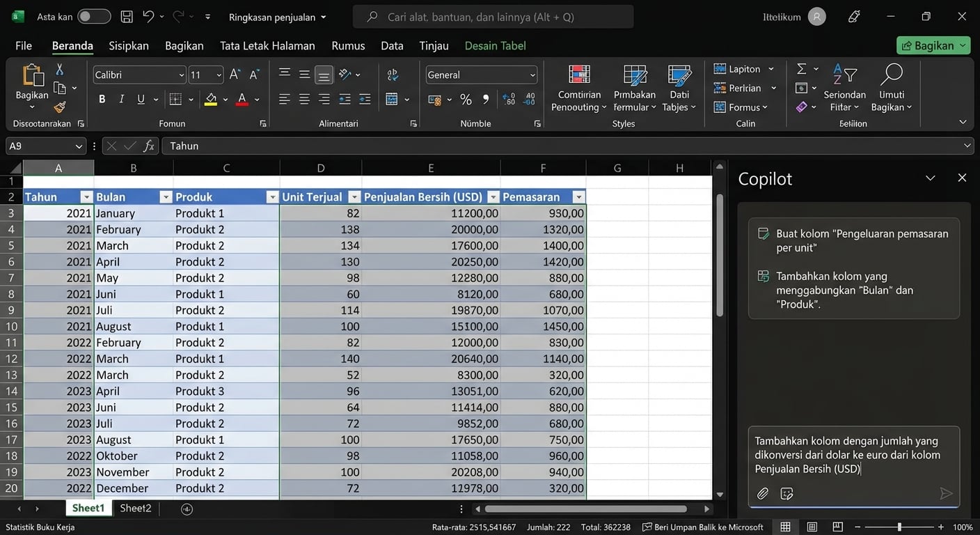
Task: Toggle bold formatting in the ribbon
Action: pyautogui.click(x=102, y=99)
